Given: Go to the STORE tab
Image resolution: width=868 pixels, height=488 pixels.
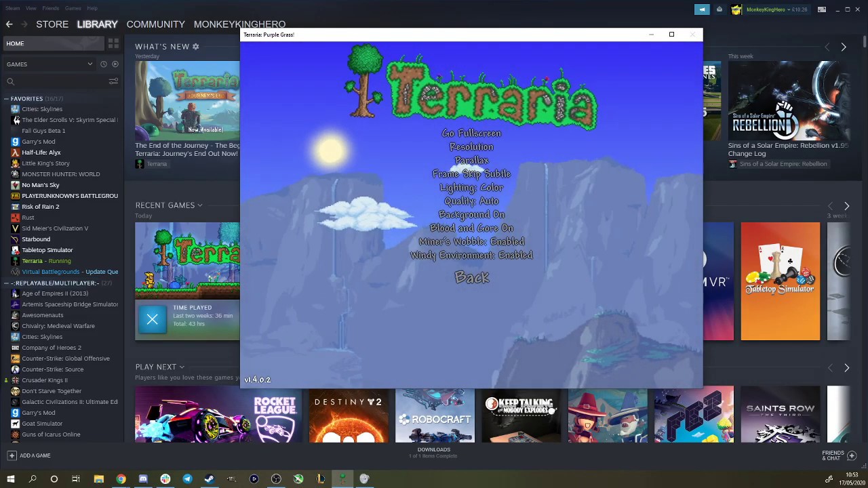Looking at the screenshot, I should point(52,24).
